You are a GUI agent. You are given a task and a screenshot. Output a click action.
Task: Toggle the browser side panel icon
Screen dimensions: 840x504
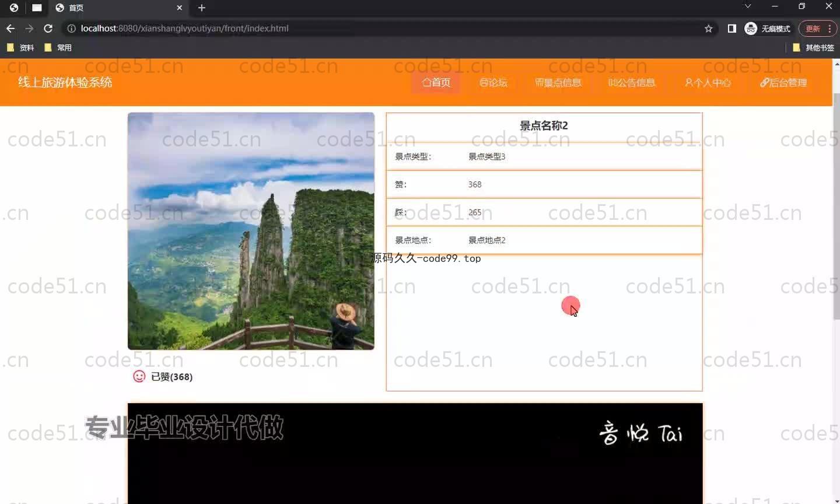pos(731,28)
